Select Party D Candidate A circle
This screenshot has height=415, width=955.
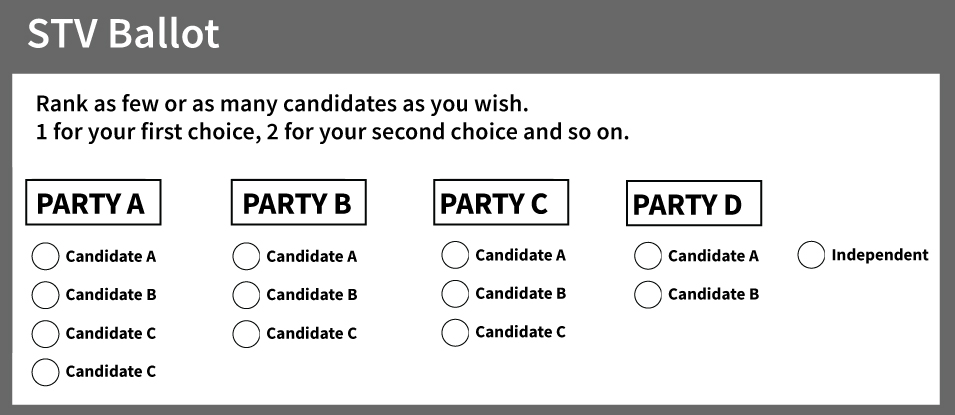647,255
